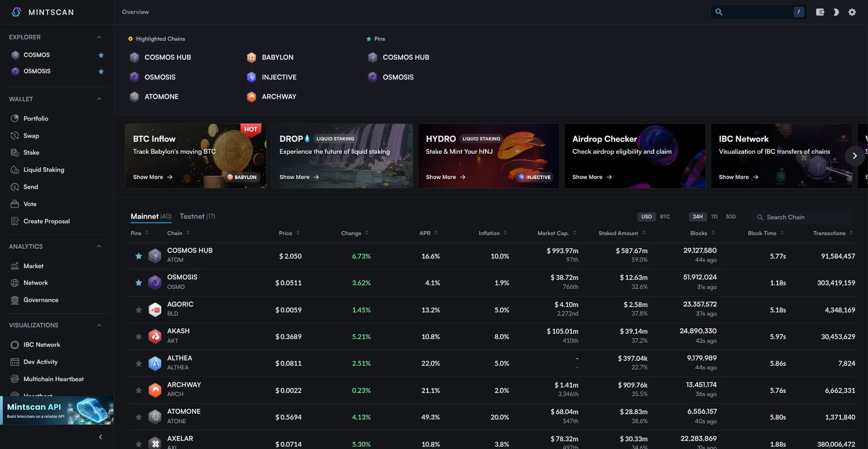Click Show More on DROP card
868x449 pixels.
[x=299, y=177]
